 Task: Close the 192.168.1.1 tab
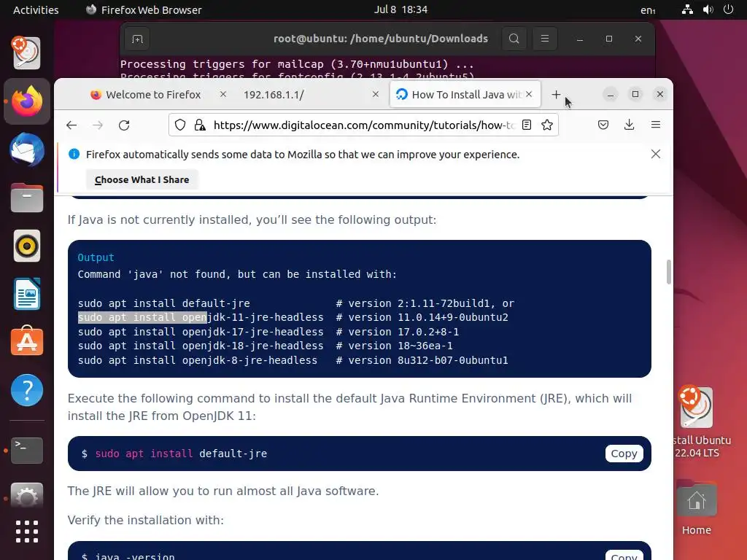pyautogui.click(x=376, y=94)
